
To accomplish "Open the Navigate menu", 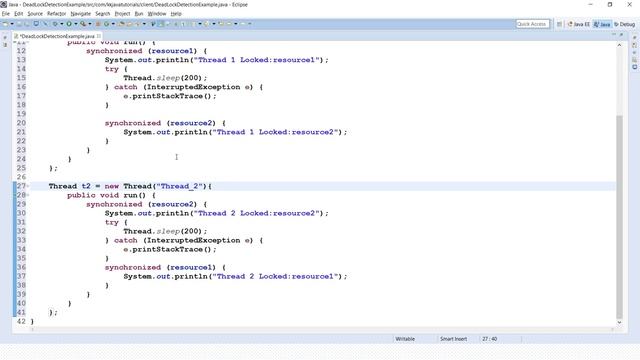I will coord(81,13).
